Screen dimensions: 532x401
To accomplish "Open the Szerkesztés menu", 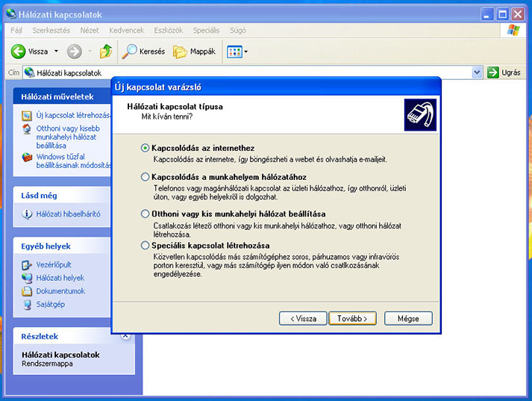I will pos(51,31).
